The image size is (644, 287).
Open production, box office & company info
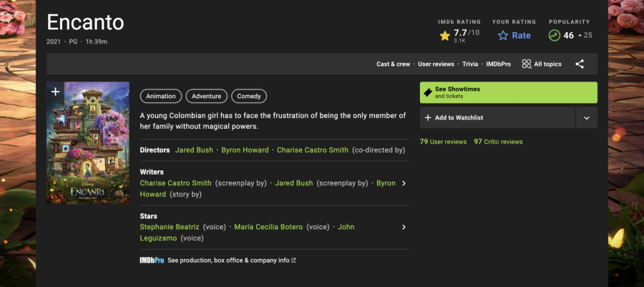tap(232, 261)
